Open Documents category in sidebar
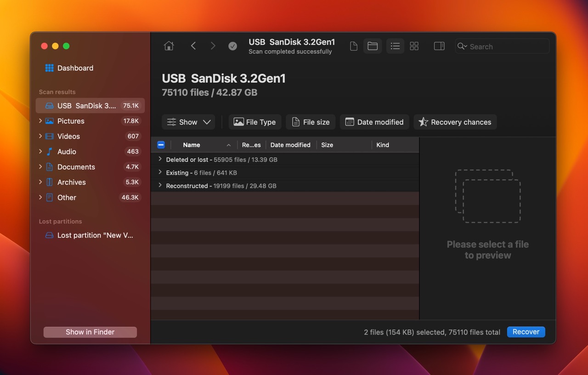The image size is (588, 375). click(x=76, y=167)
